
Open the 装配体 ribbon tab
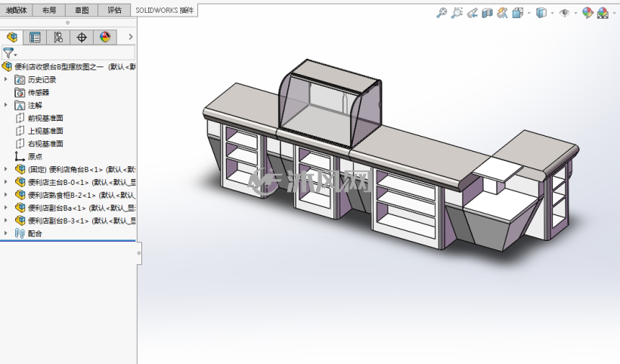pyautogui.click(x=16, y=11)
